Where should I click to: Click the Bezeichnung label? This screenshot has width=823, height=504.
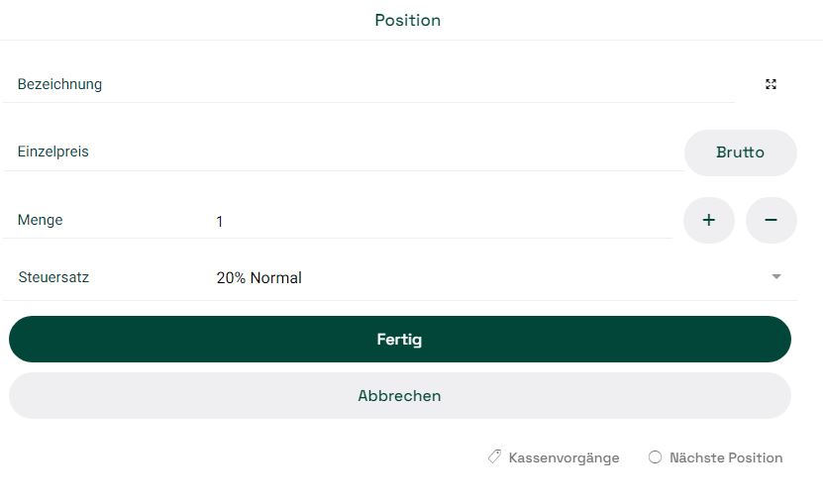(x=59, y=84)
